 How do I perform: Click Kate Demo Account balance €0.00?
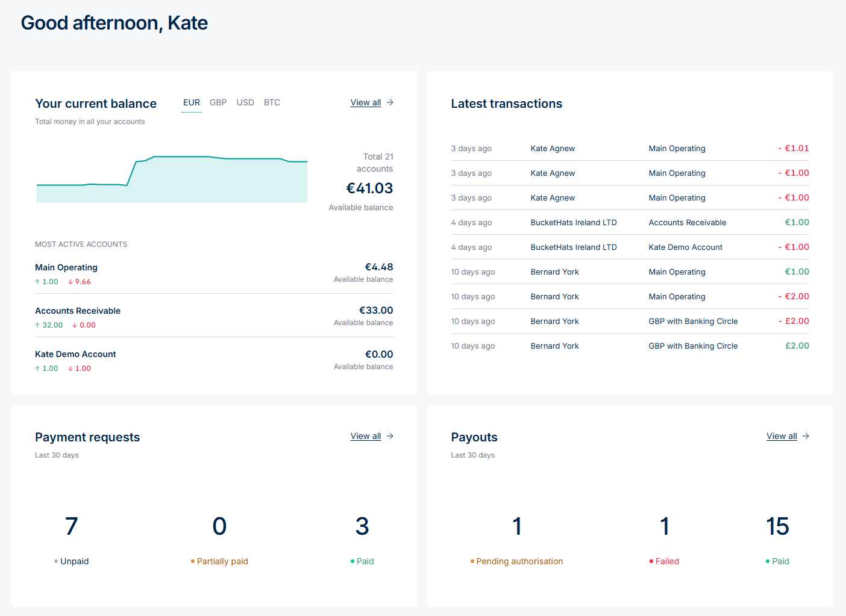tap(379, 355)
